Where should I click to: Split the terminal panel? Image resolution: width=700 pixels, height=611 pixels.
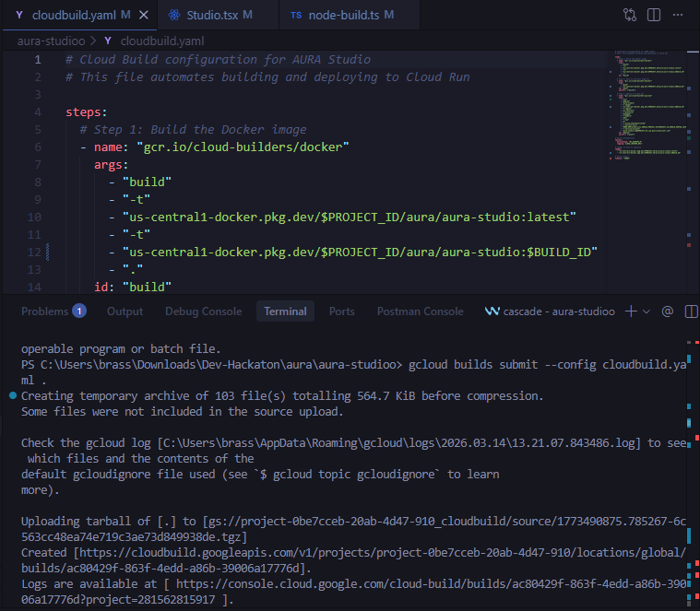[x=691, y=311]
